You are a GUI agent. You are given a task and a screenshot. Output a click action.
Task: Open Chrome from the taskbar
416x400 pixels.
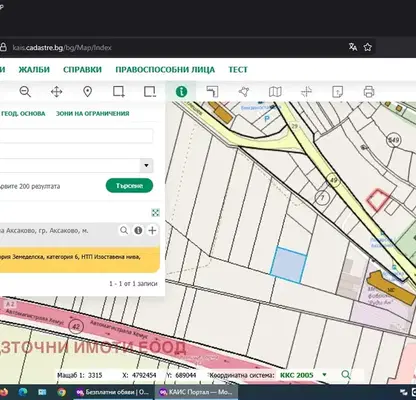point(61,392)
